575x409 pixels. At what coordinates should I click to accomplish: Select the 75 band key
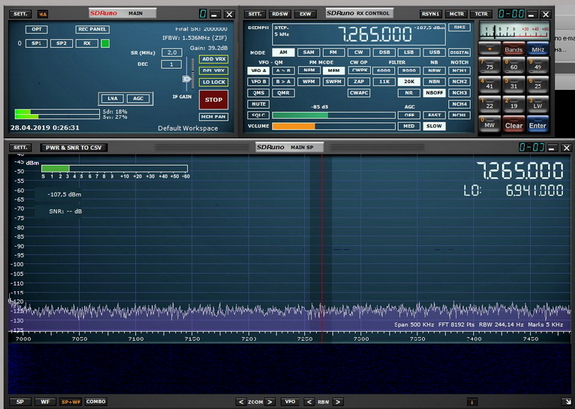point(490,66)
